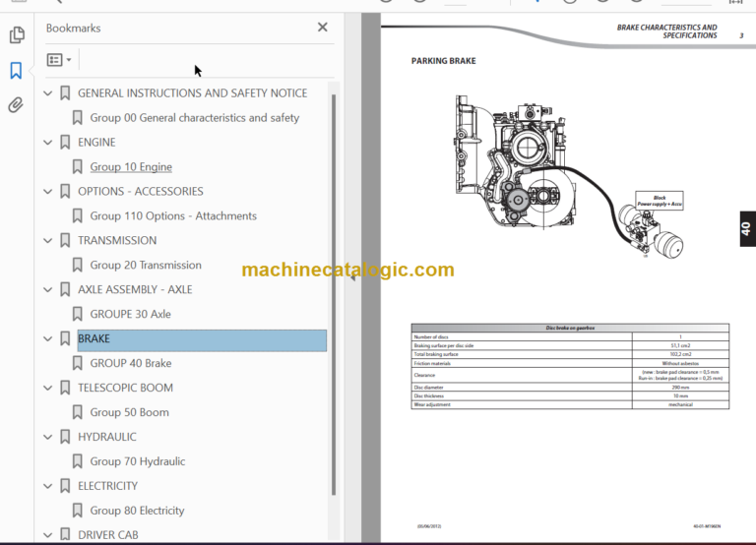
Task: Open GENERAL INSTRUCTIONS AND SAFETY NOTICE bookmark
Action: point(192,93)
